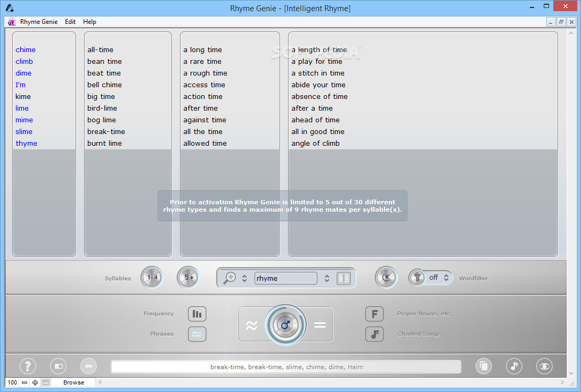Click the layout icon next to Browse
Screen dimensions: 581x392
(x=46, y=382)
